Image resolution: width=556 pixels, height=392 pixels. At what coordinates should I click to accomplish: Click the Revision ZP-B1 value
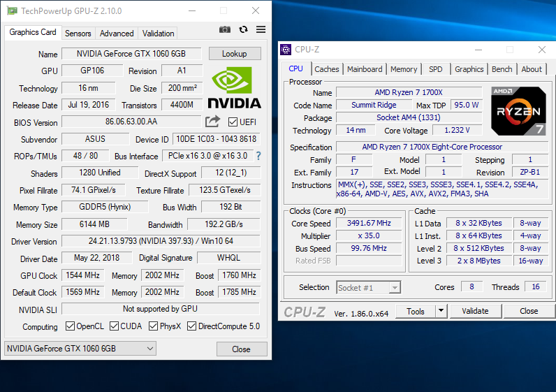529,172
